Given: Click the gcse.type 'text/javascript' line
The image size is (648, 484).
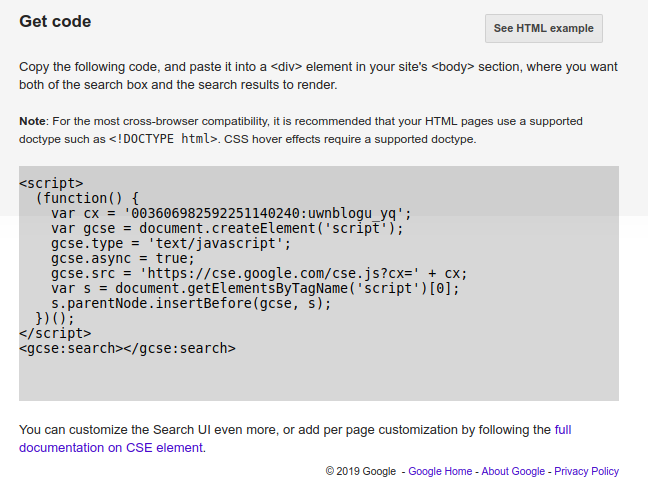Looking at the screenshot, I should pos(171,243).
